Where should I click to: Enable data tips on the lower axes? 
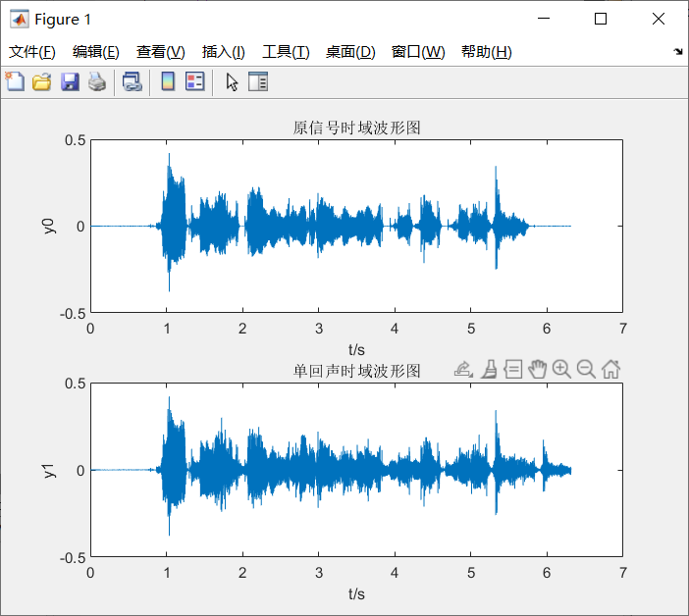pos(512,369)
